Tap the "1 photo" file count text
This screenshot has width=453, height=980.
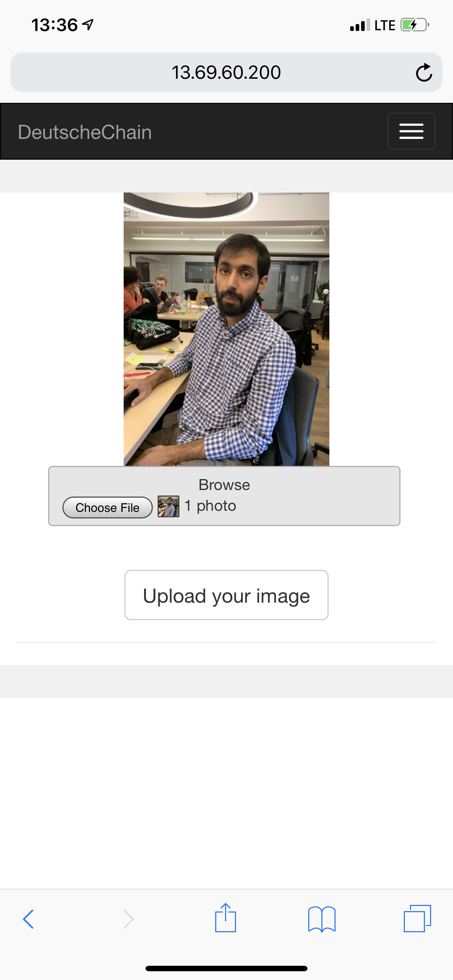(210, 506)
